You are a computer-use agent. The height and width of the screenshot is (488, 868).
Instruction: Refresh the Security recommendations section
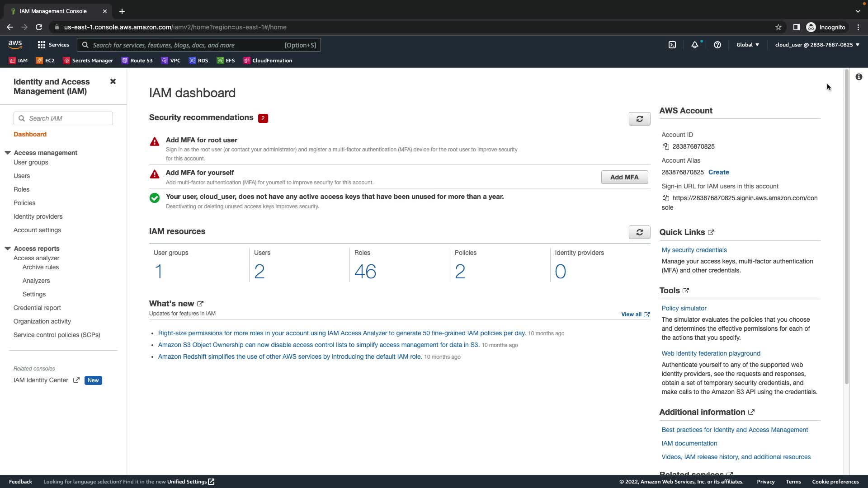639,119
